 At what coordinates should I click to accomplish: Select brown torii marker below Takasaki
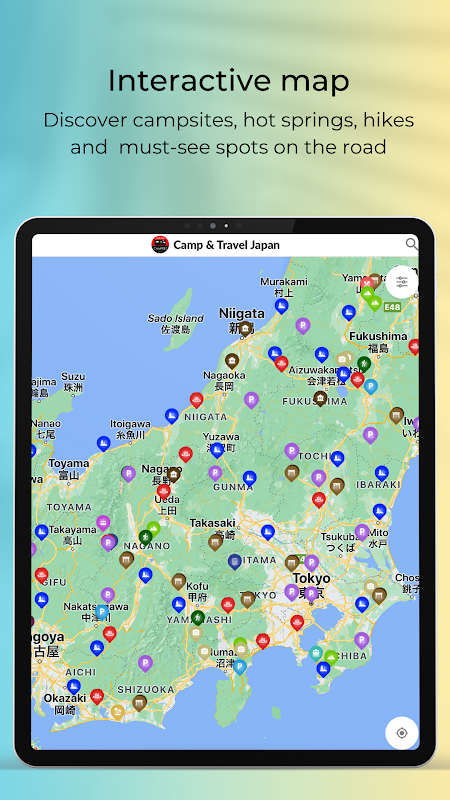215,542
